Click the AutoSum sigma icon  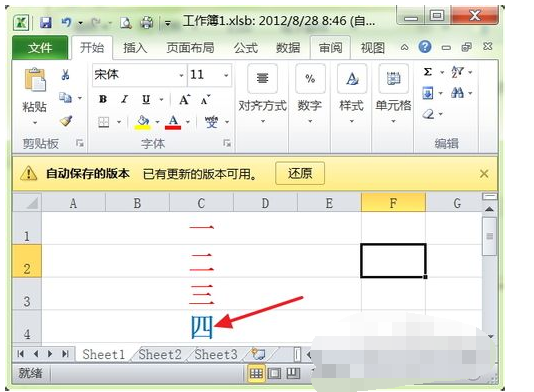[x=428, y=72]
